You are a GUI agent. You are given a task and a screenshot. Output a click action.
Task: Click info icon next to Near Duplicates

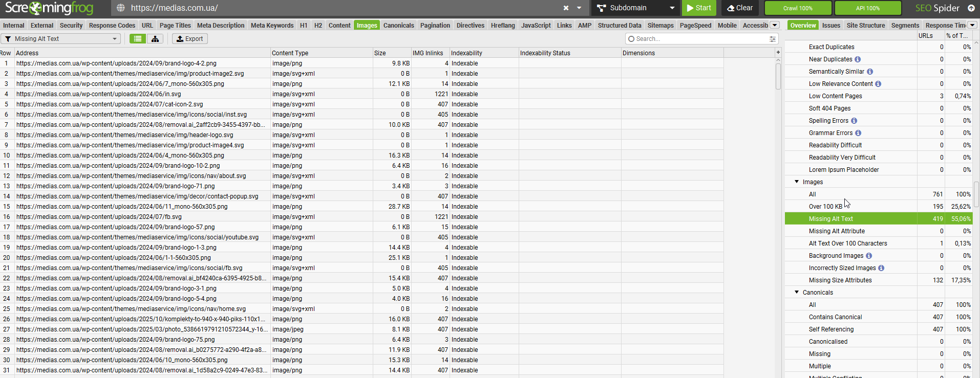click(x=858, y=59)
